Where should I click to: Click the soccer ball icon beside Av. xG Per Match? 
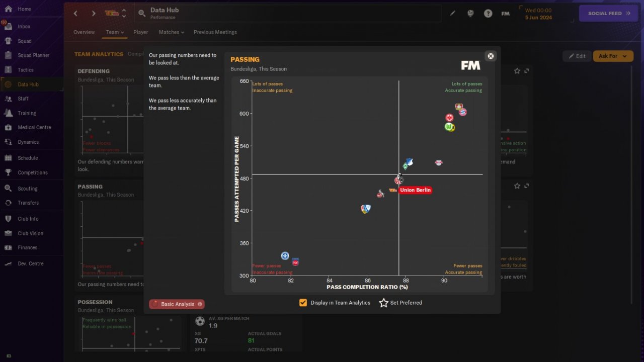coord(200,321)
